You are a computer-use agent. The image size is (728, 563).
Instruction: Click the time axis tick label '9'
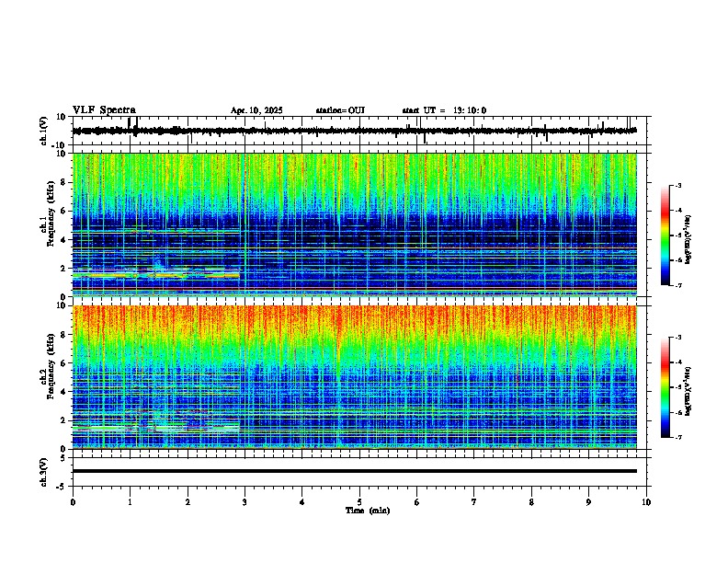coord(588,502)
